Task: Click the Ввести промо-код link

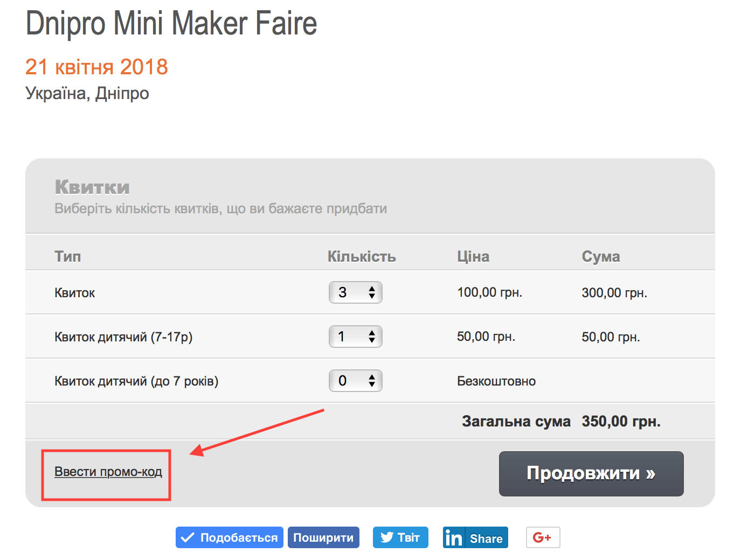Action: point(108,472)
